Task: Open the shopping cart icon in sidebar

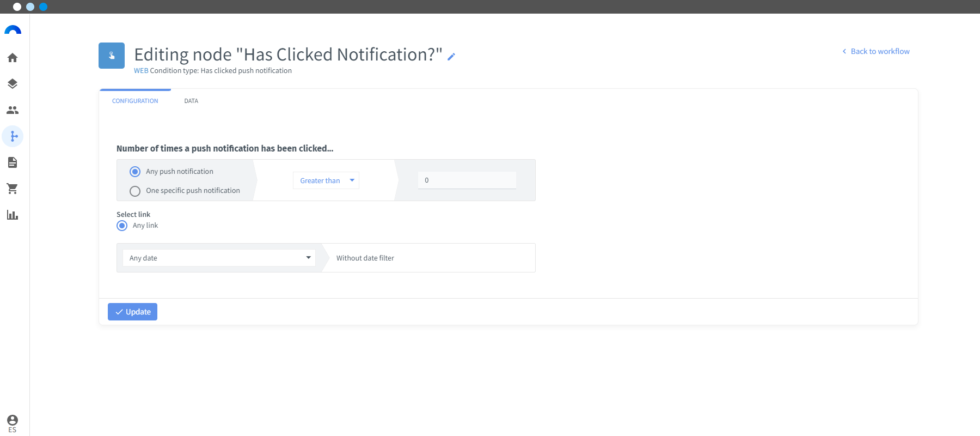Action: click(13, 189)
